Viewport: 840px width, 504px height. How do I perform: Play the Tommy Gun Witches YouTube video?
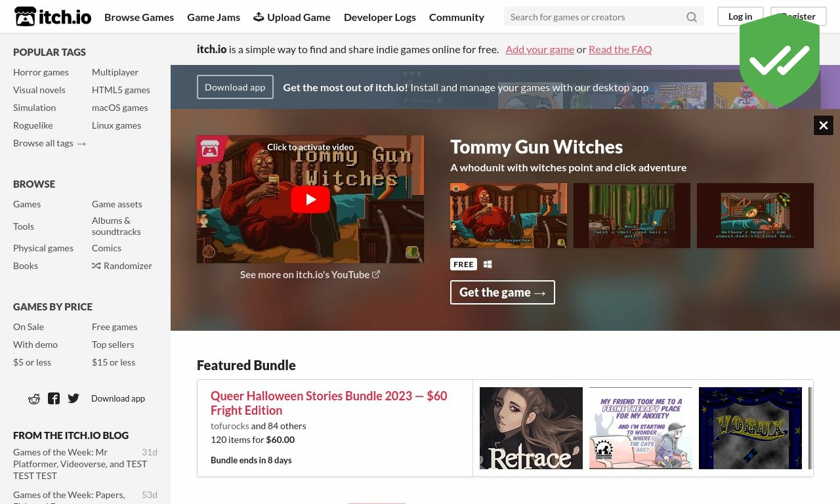click(x=310, y=199)
